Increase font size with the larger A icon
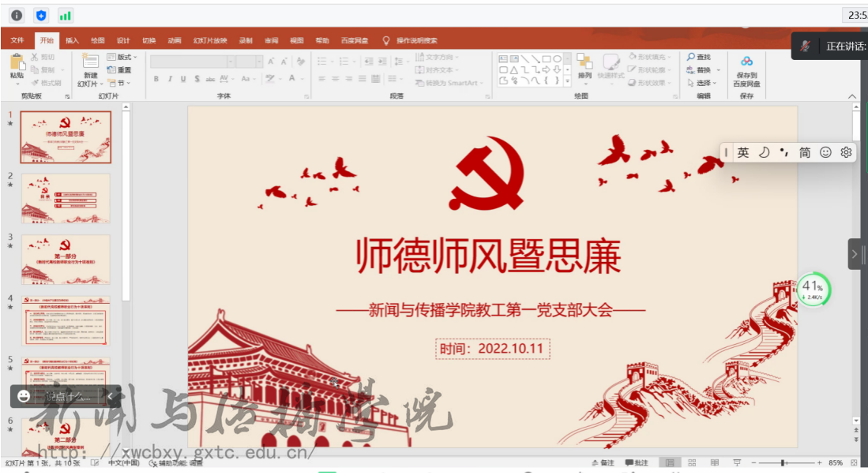 pyautogui.click(x=271, y=62)
